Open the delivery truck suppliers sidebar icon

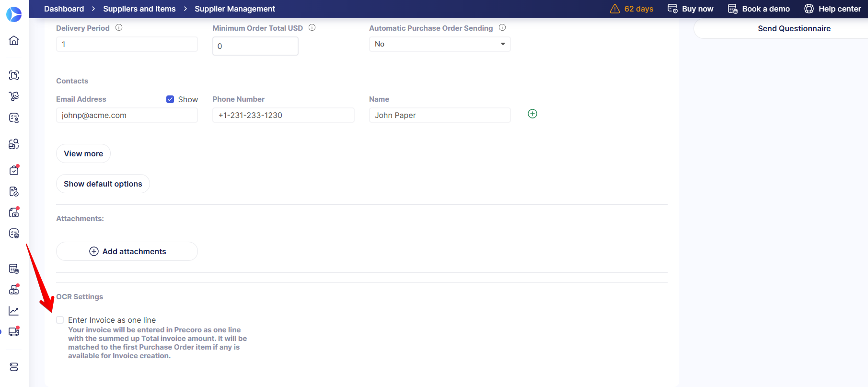tap(14, 331)
